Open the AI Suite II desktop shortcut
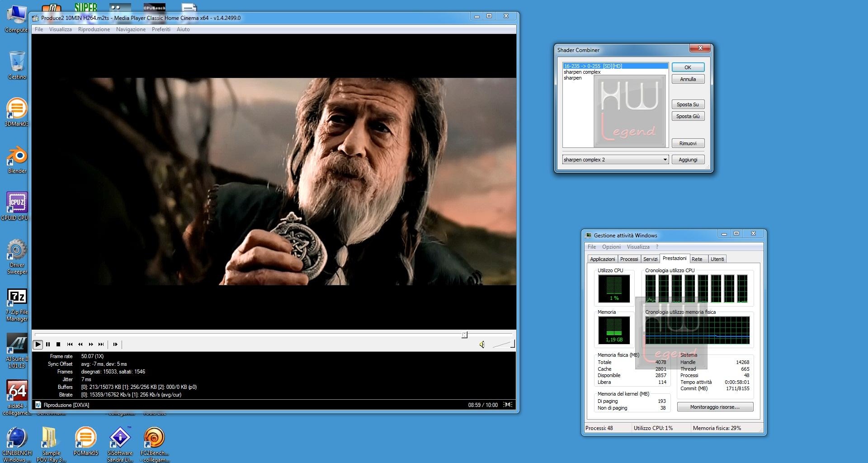The image size is (868, 463). [17, 351]
